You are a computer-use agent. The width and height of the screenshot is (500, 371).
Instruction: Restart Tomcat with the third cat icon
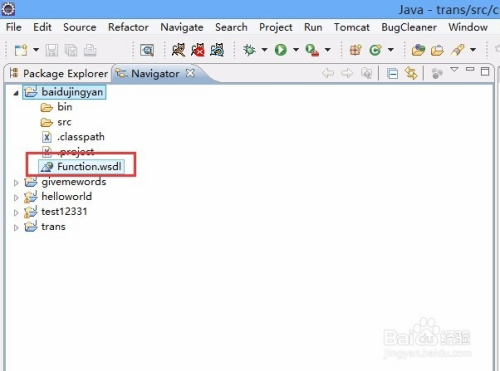217,50
